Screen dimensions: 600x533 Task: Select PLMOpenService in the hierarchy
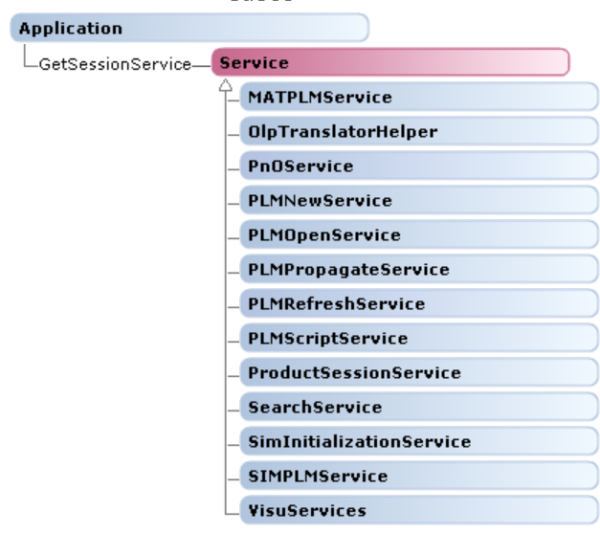coord(412,235)
